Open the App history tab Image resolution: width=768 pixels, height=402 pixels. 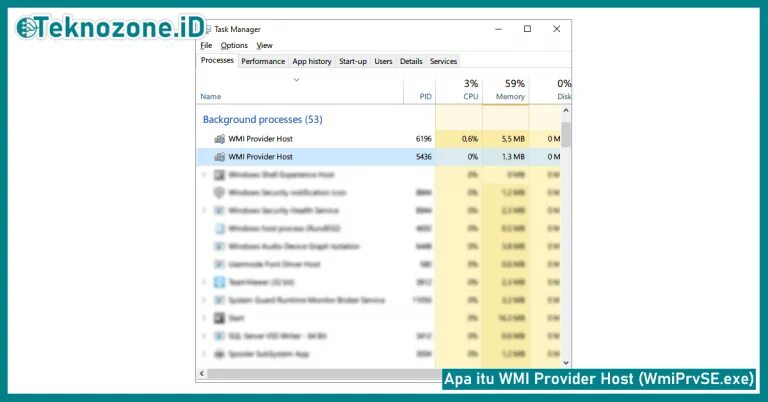(312, 61)
